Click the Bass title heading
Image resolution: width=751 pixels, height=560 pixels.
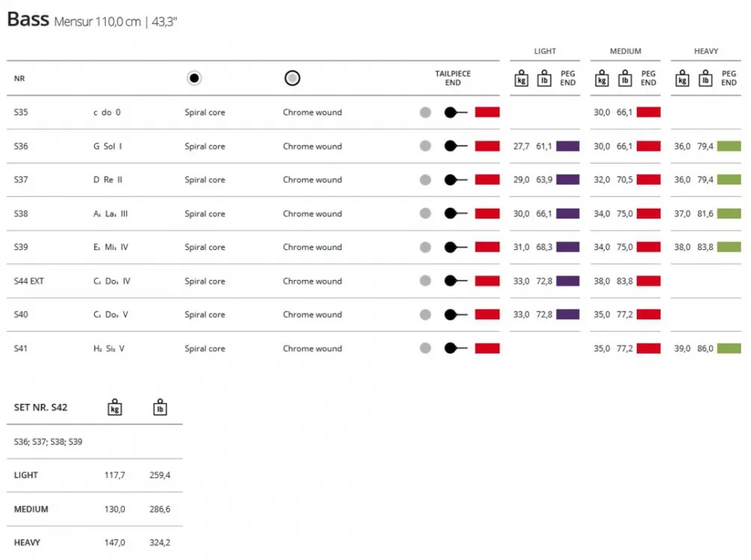click(28, 20)
